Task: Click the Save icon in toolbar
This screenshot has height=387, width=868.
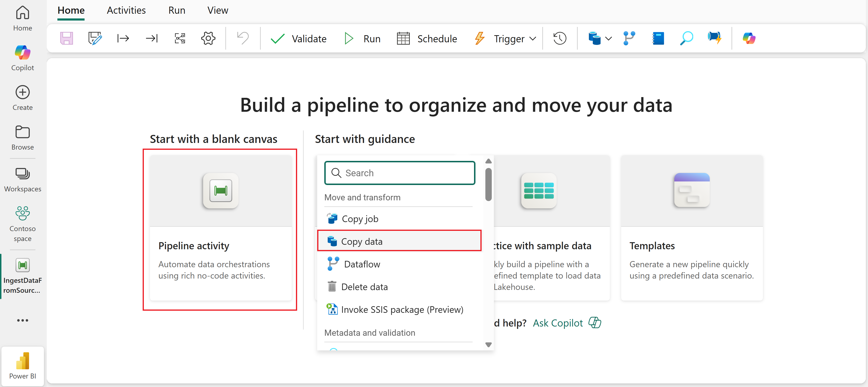Action: (66, 39)
